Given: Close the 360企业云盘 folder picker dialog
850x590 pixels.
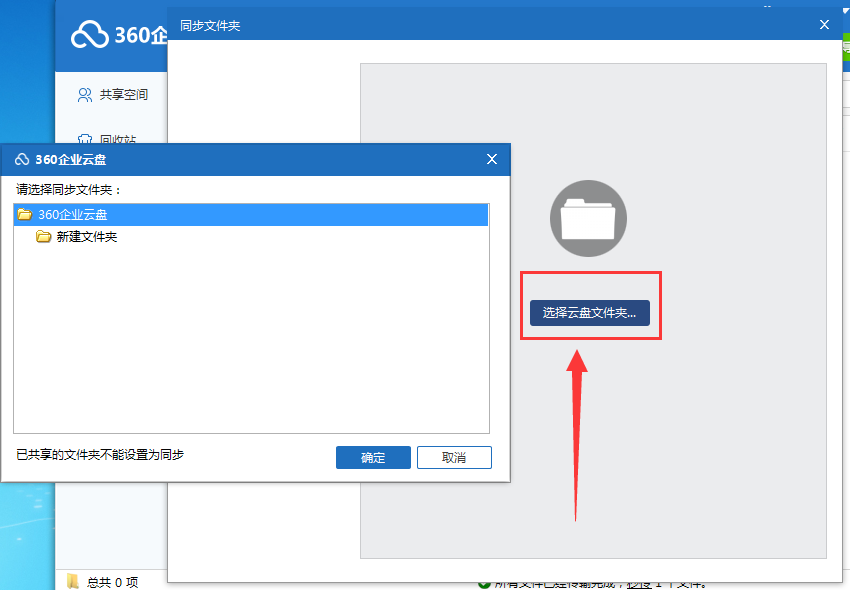Looking at the screenshot, I should (492, 159).
